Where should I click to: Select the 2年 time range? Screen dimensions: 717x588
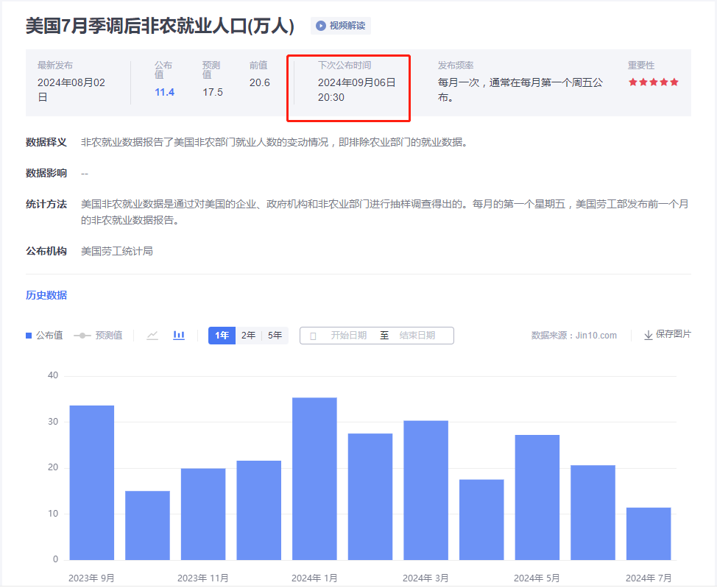tap(249, 336)
